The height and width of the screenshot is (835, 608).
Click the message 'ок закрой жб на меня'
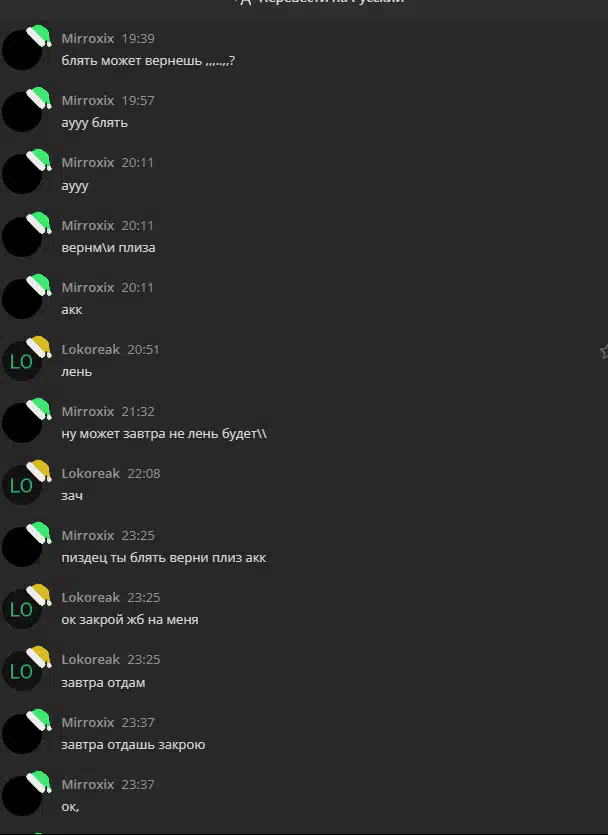coord(130,620)
